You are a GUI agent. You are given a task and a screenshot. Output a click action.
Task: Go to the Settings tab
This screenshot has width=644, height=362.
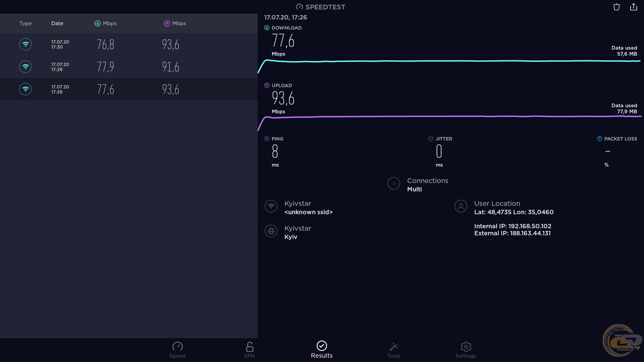pyautogui.click(x=466, y=350)
